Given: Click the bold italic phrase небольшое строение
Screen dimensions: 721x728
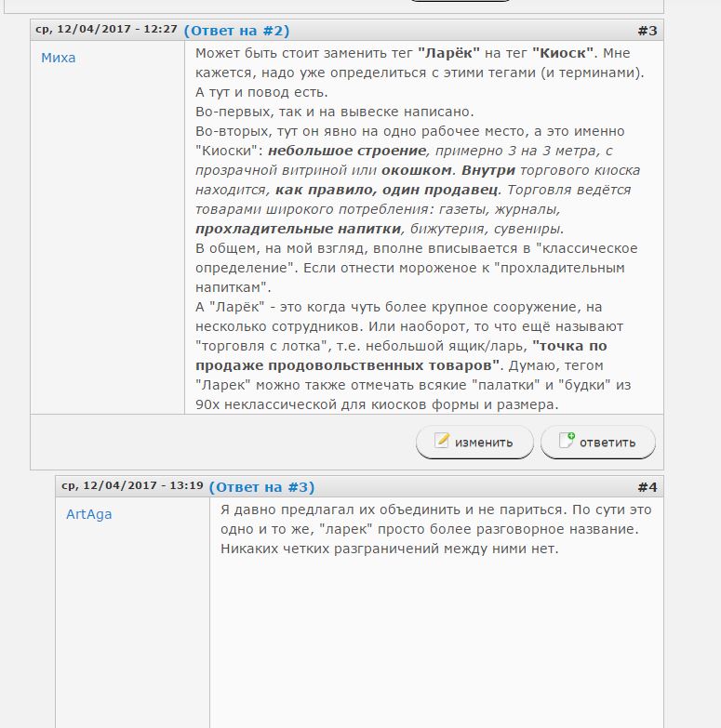Looking at the screenshot, I should (347, 151).
